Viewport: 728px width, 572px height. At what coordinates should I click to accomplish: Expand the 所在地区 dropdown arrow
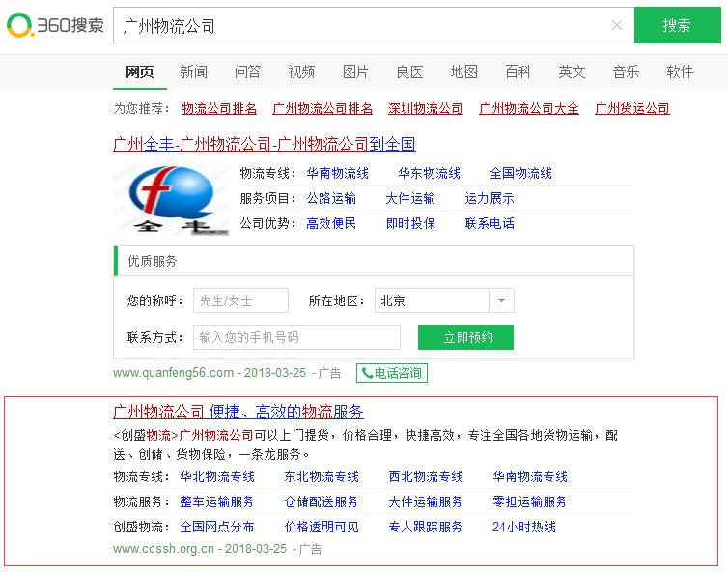pos(501,300)
